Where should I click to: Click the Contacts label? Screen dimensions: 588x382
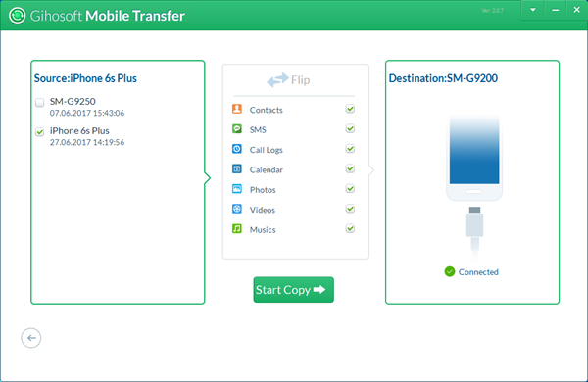[x=267, y=110]
